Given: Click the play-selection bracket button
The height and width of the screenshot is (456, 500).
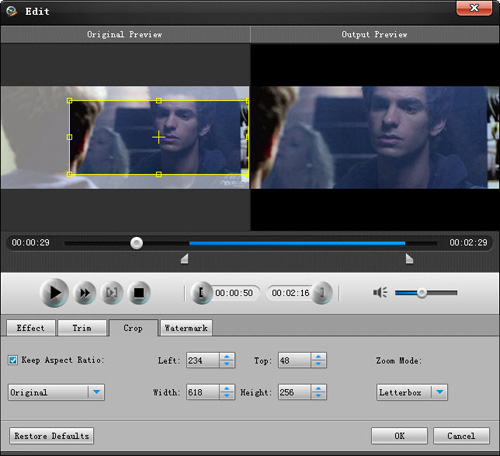Looking at the screenshot, I should pyautogui.click(x=112, y=293).
